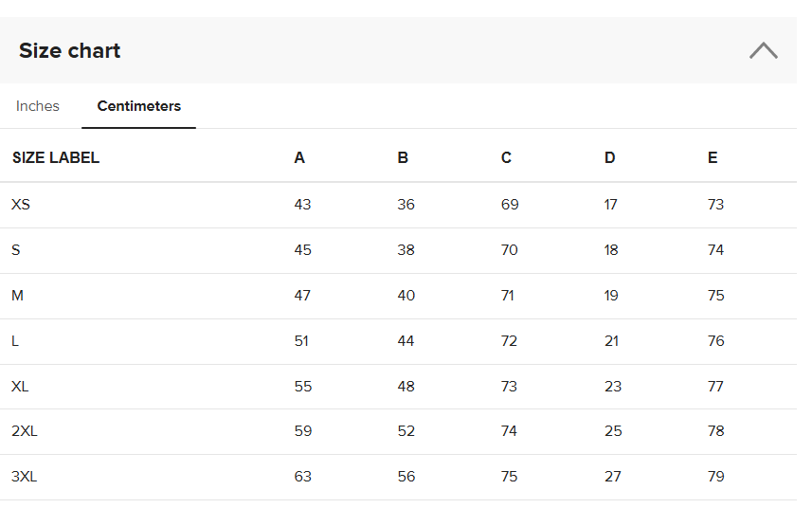
Task: Select the S size row label
Action: 16,250
